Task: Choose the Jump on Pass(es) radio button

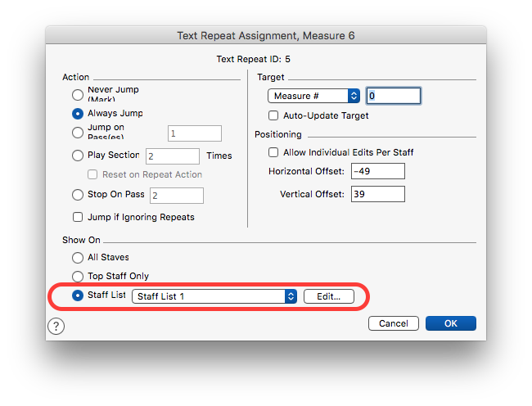Action: click(78, 133)
